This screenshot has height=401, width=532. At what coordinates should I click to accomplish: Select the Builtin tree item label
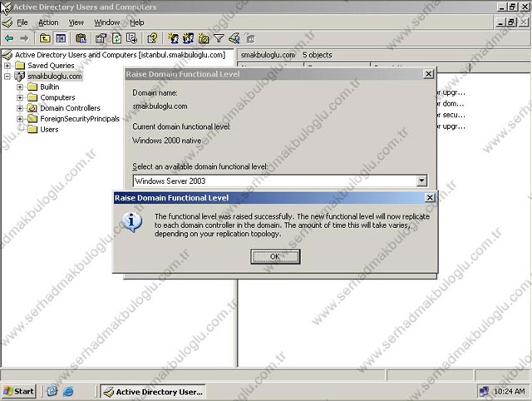coord(50,87)
